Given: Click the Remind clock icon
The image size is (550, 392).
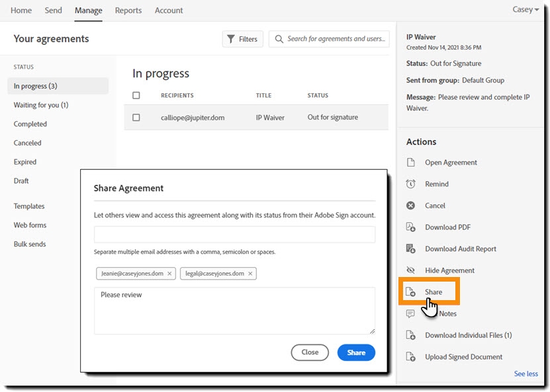Looking at the screenshot, I should (410, 184).
